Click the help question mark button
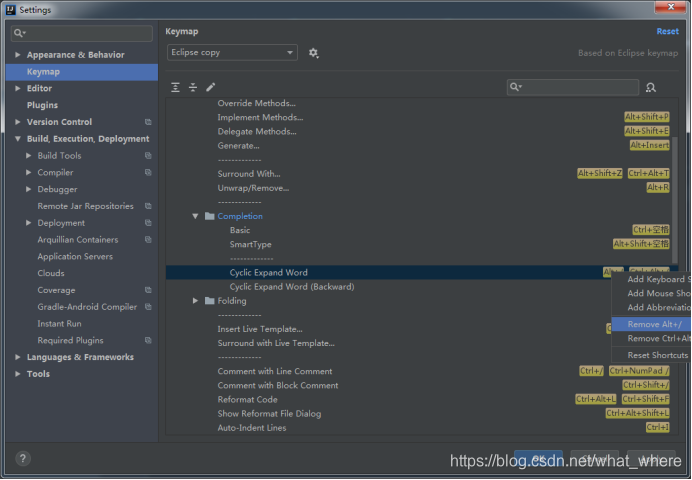 point(23,458)
